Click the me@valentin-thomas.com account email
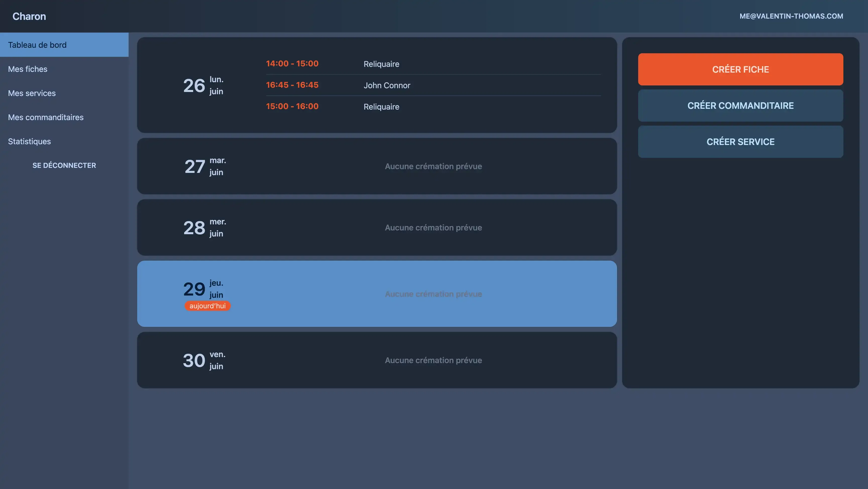 791,16
